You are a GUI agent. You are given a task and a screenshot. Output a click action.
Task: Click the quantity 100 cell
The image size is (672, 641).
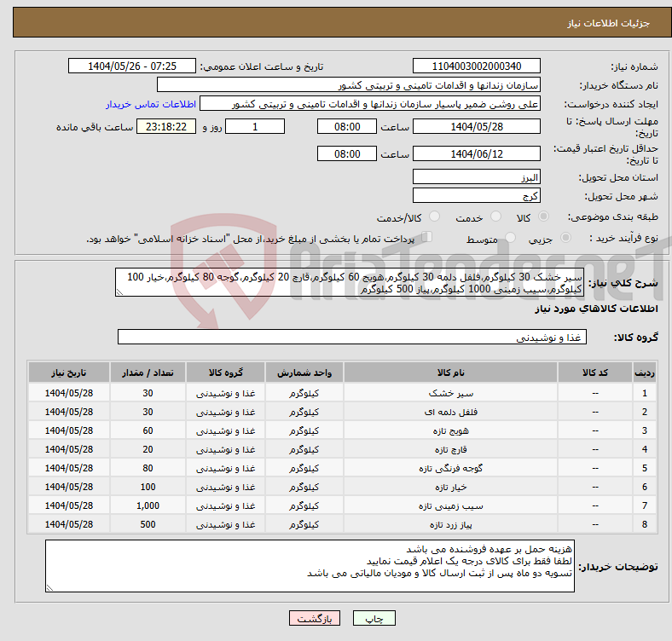coord(148,487)
